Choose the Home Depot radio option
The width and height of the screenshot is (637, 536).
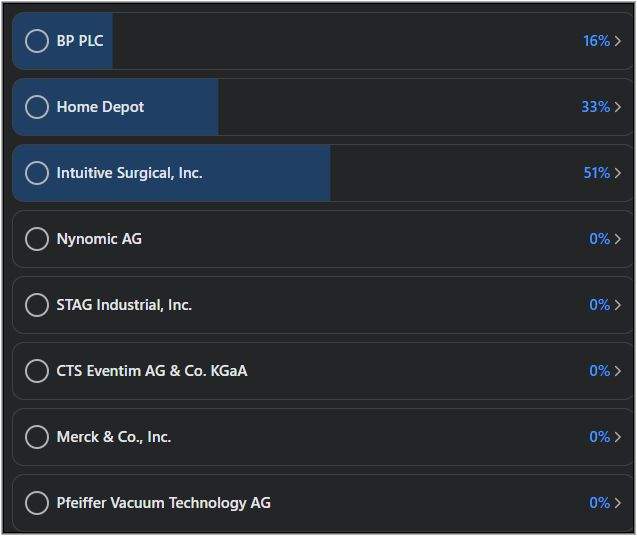click(x=37, y=107)
